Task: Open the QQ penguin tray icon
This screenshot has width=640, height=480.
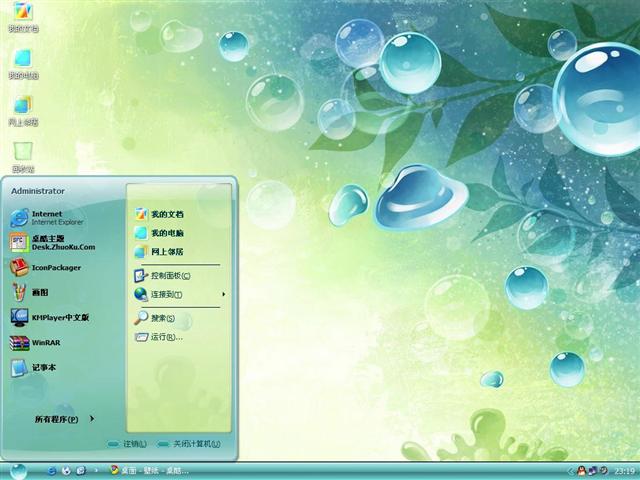Action: click(x=581, y=471)
